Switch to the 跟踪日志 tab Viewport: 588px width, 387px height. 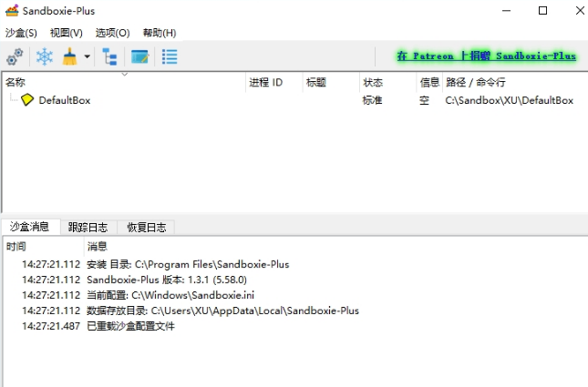[x=88, y=228]
